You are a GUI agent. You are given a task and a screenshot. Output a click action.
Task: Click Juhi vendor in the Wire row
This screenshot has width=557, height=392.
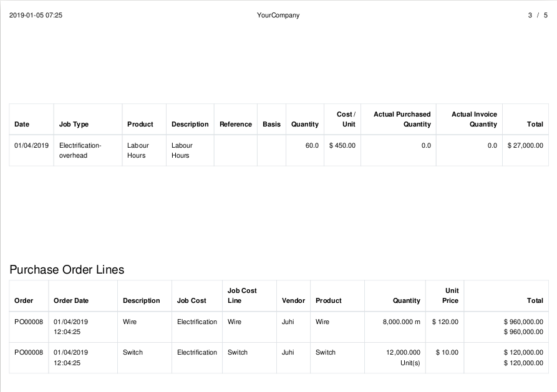[288, 322]
